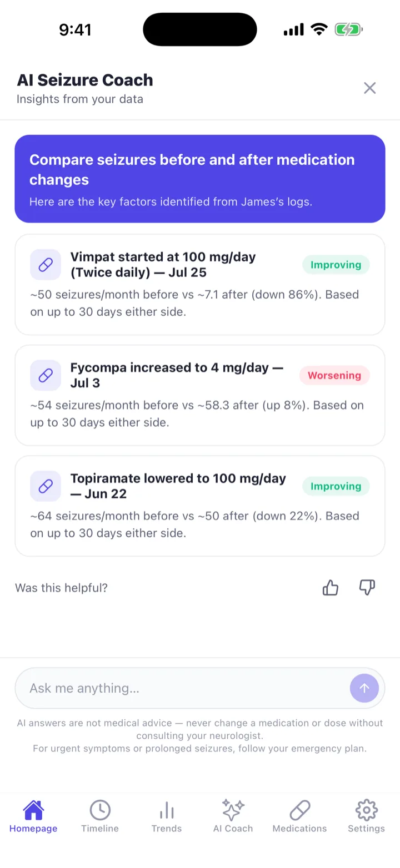Switch to the Timeline tab
Screen dimensions: 400x868
(100, 816)
